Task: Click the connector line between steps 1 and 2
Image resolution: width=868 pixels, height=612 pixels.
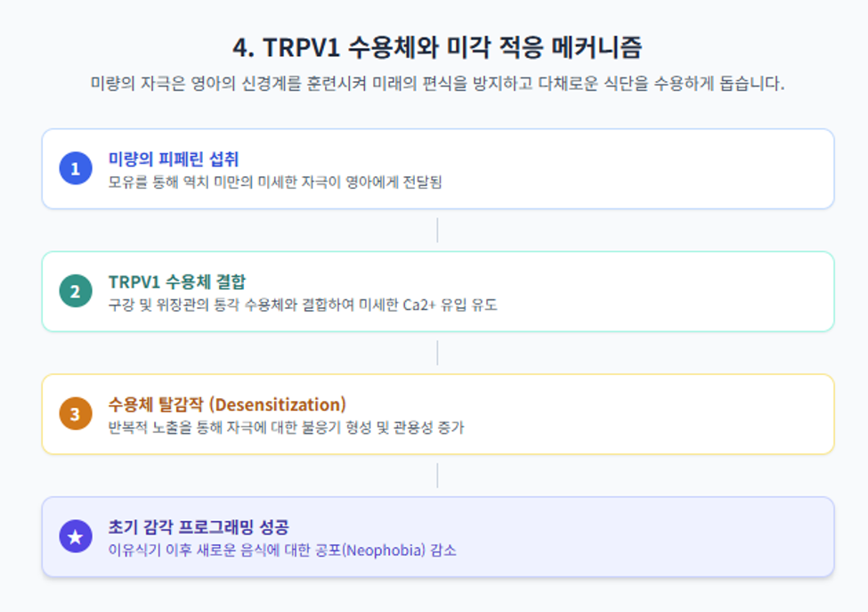Action: point(437,230)
